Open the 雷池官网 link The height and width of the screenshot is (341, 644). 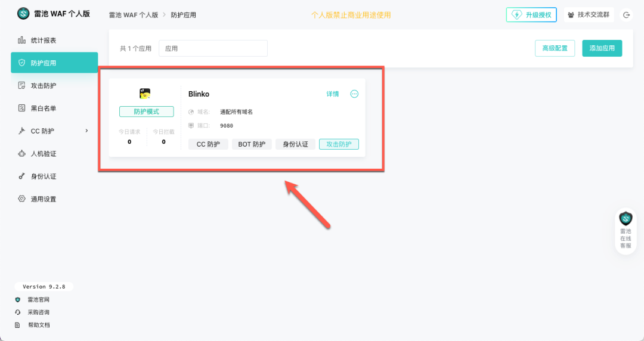coord(39,299)
